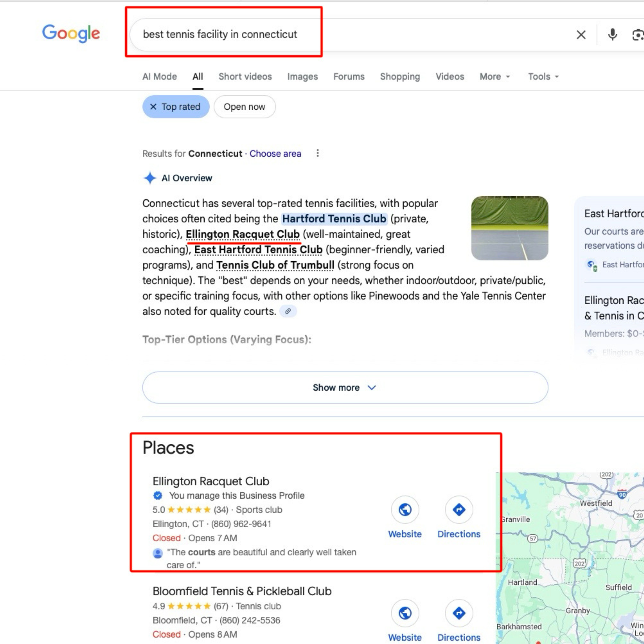Click 'Closed · Opens 7 AM' hours text

(195, 538)
